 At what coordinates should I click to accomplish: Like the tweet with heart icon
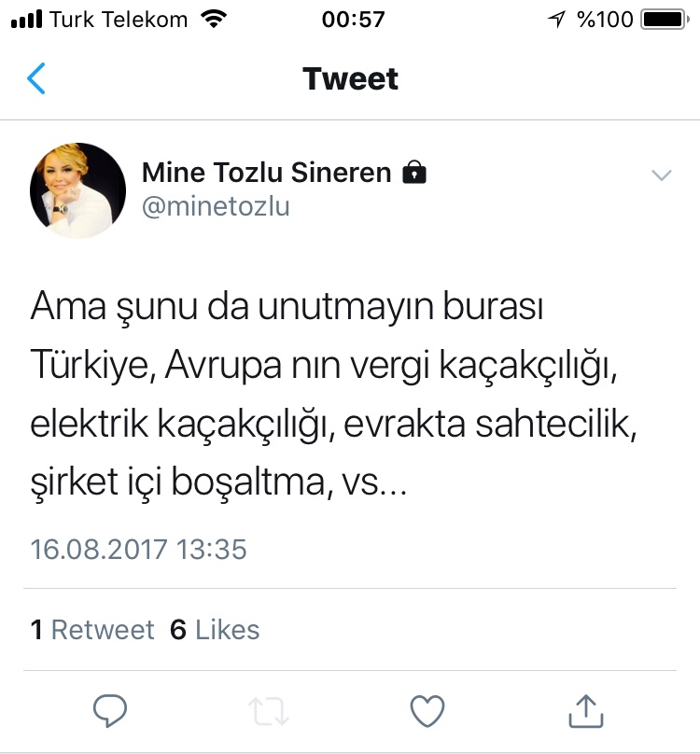(427, 711)
